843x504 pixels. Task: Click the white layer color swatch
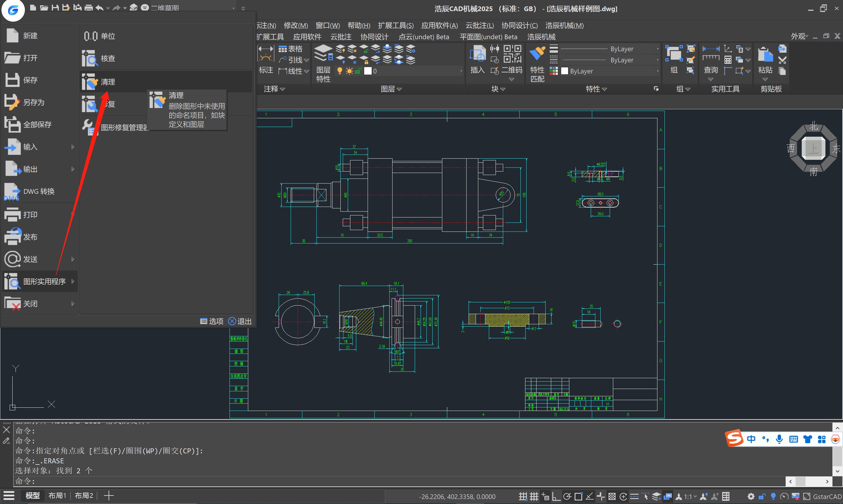pyautogui.click(x=368, y=71)
